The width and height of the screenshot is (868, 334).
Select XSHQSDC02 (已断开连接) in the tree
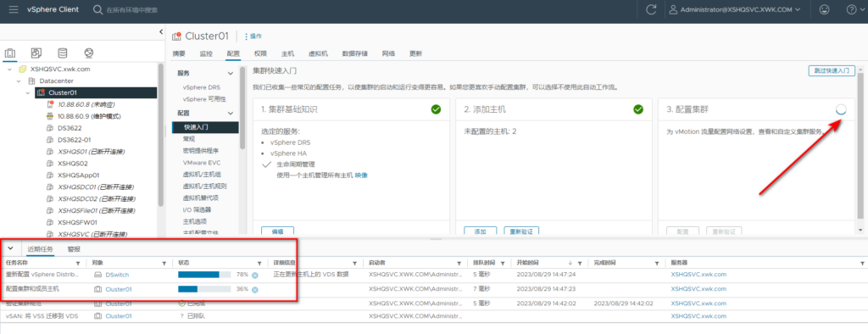coord(97,199)
